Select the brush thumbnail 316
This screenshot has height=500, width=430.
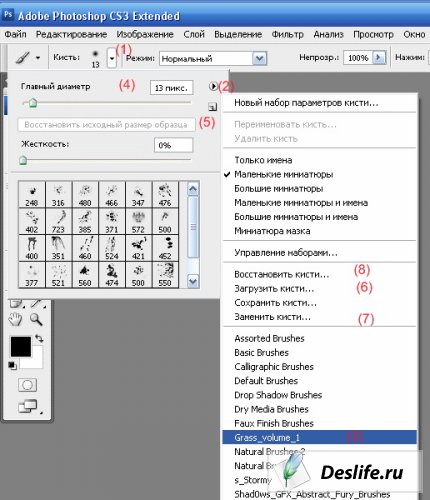tap(58, 195)
